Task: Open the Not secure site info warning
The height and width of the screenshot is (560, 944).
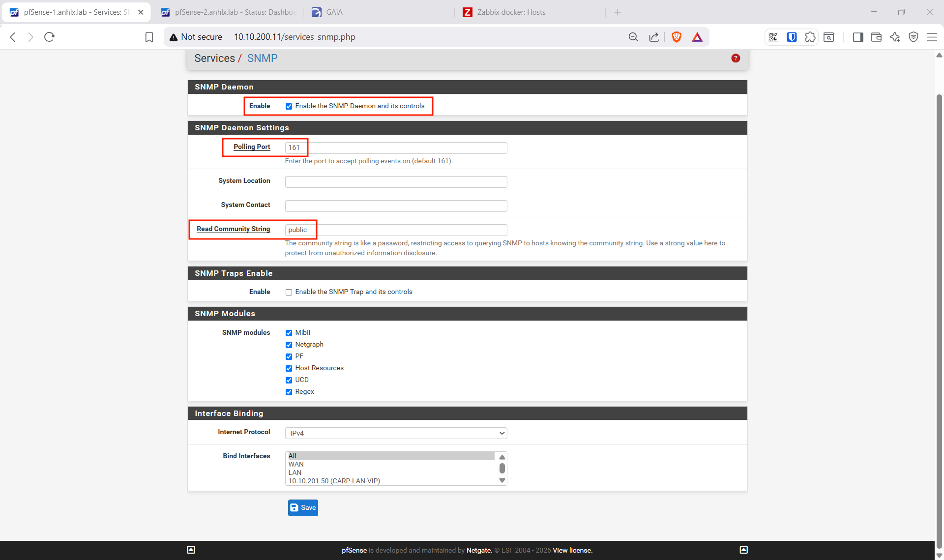Action: point(196,37)
